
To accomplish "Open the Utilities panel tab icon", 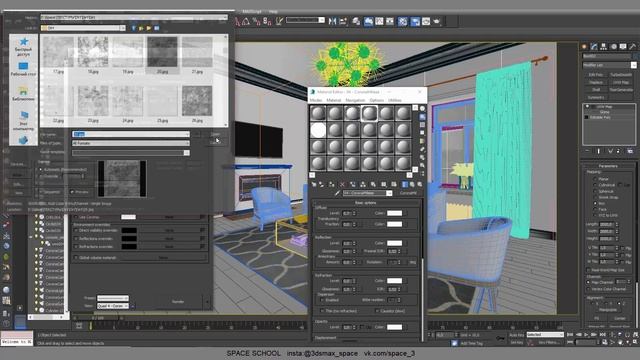I will coord(633,47).
